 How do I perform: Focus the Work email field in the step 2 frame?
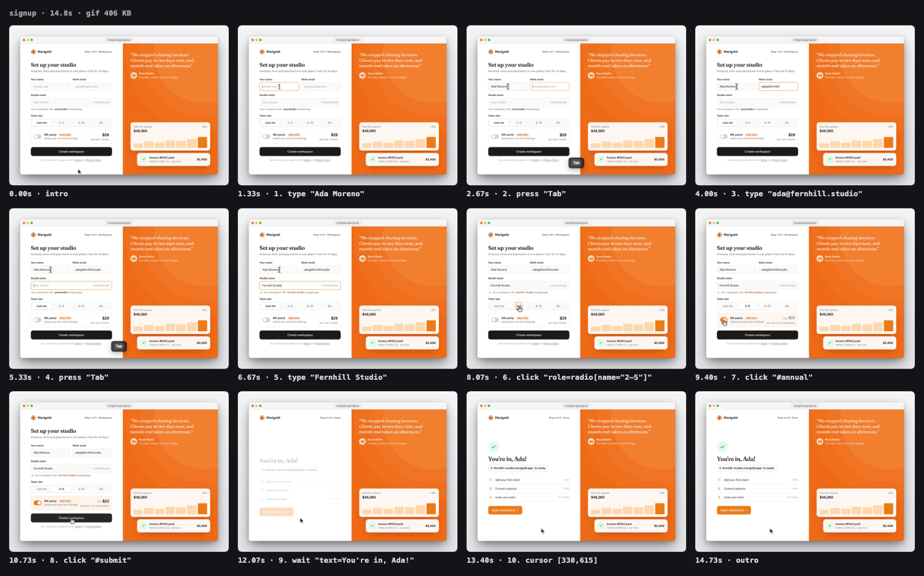[550, 87]
